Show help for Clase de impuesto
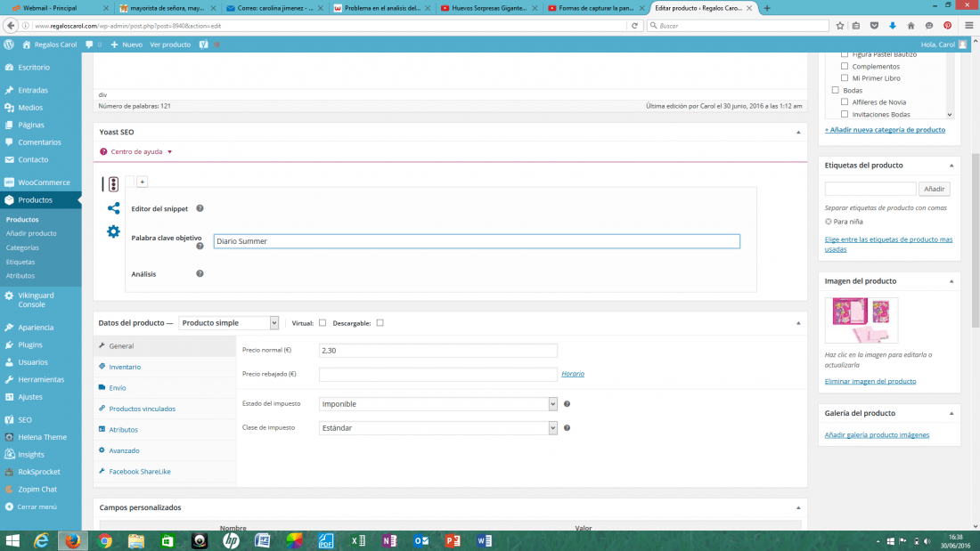 pyautogui.click(x=567, y=428)
